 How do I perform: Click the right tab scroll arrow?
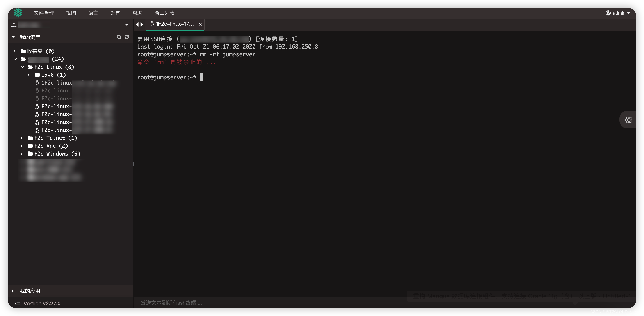(x=142, y=24)
